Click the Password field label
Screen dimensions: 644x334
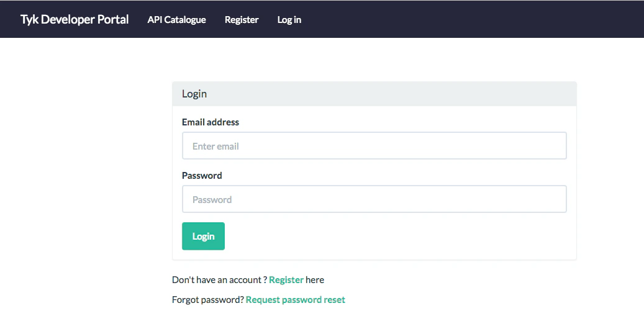[202, 176]
